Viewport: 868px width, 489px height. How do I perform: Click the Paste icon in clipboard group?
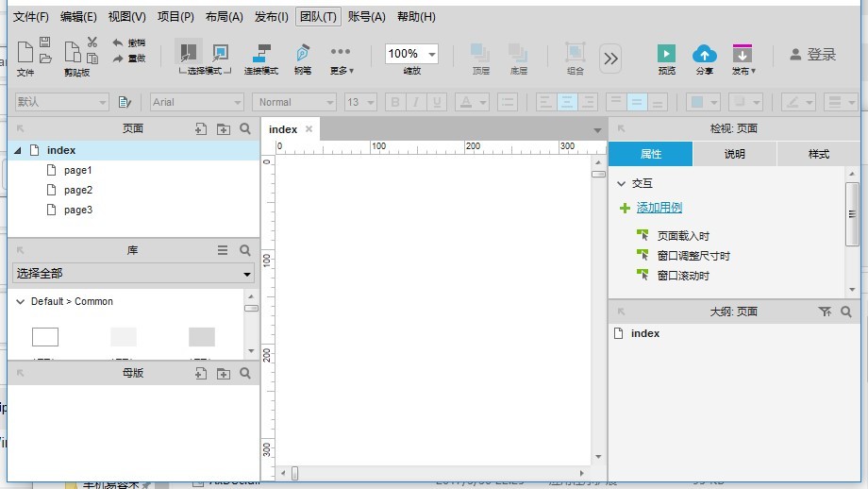(x=73, y=52)
